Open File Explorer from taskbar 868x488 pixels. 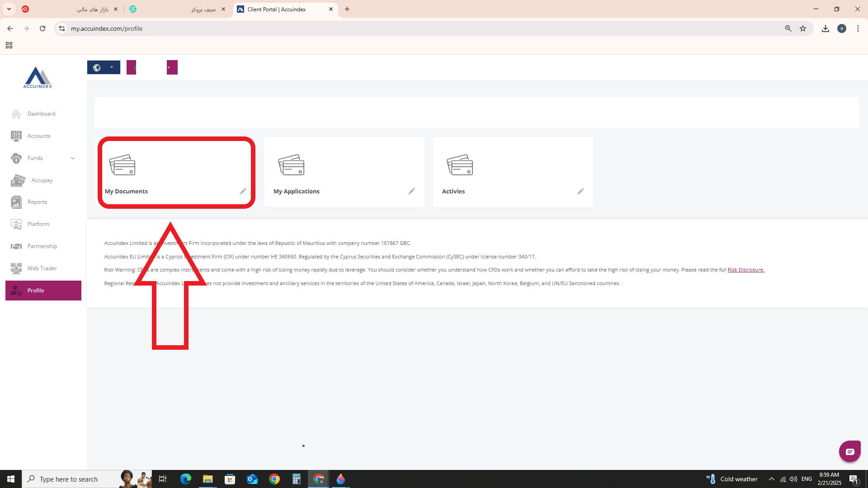208,479
